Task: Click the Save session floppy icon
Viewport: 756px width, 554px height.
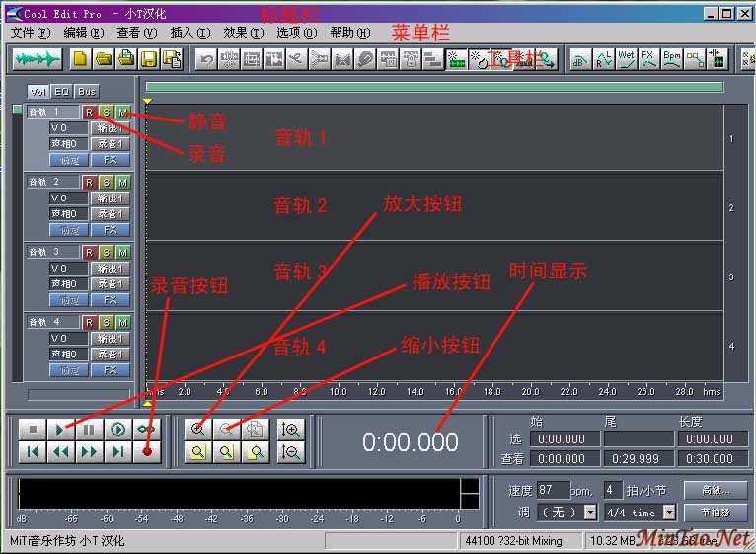Action: (x=148, y=59)
